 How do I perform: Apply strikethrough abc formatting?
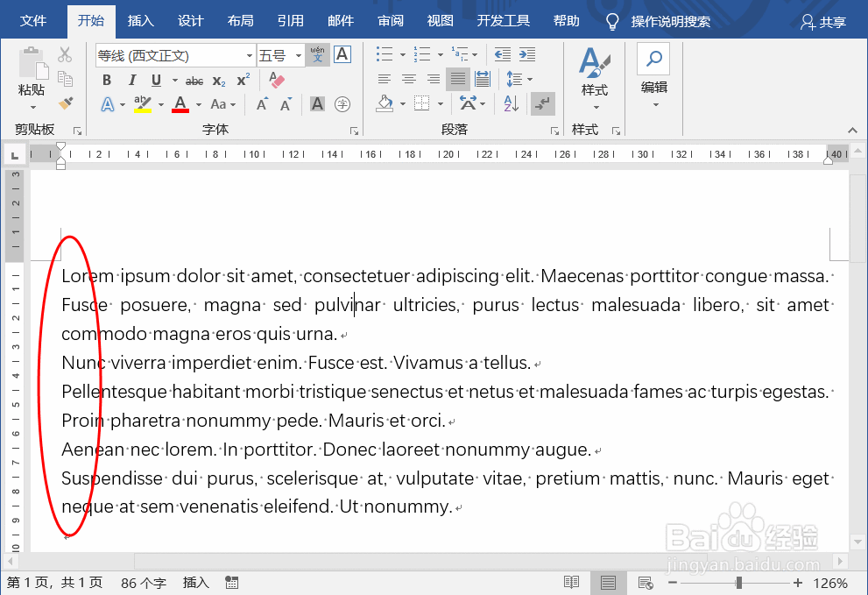(194, 81)
